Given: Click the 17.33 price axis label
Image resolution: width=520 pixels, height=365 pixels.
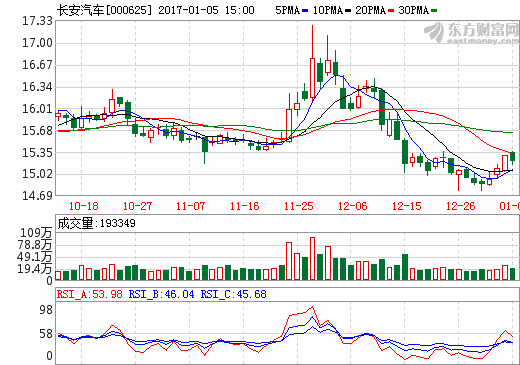Looking at the screenshot, I should pyautogui.click(x=37, y=21).
